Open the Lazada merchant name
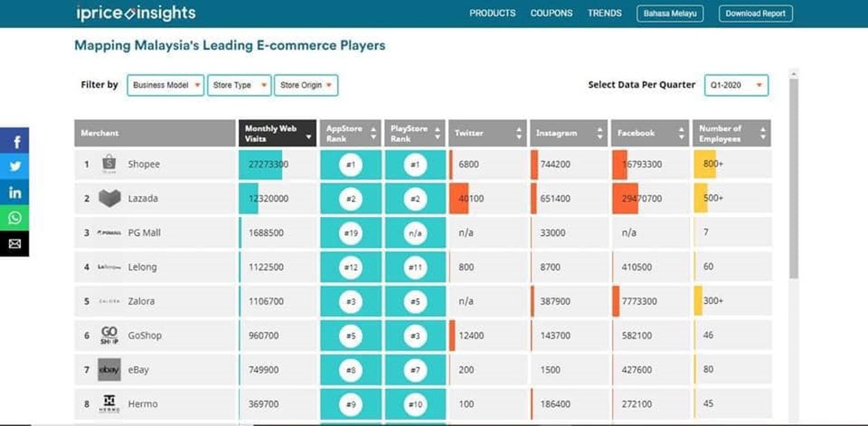Screen dimensions: 868x426 (x=143, y=199)
